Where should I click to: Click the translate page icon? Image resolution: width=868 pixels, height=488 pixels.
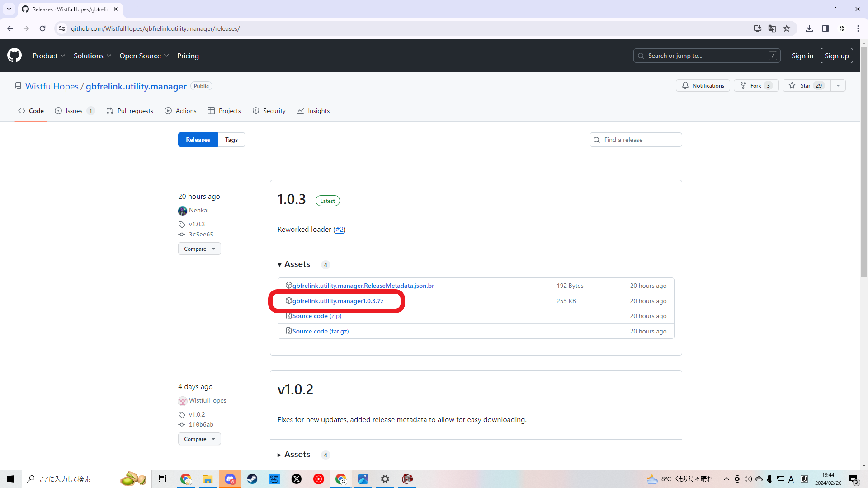point(772,28)
